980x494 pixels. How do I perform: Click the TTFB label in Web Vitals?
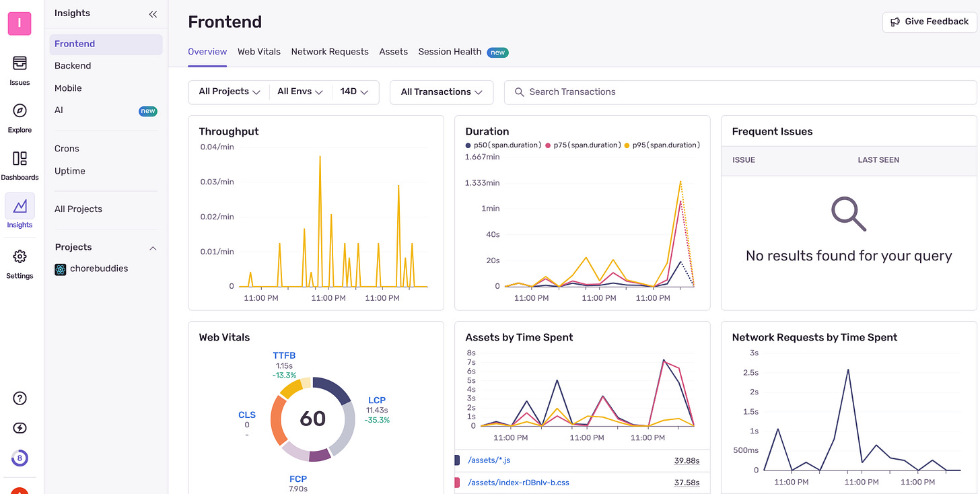point(284,355)
